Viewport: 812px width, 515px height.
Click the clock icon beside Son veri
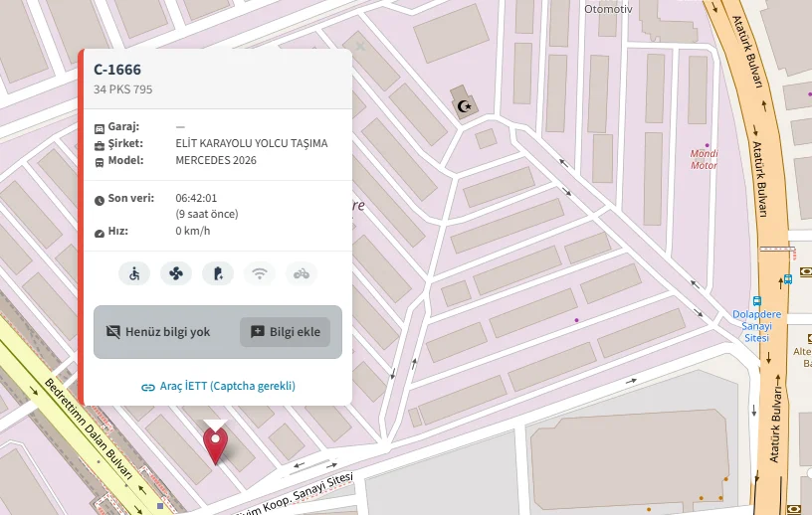tap(100, 199)
